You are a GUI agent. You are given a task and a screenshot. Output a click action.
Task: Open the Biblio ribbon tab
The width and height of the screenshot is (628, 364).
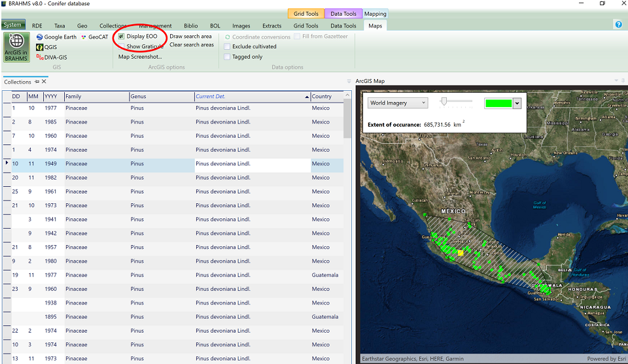coord(190,25)
